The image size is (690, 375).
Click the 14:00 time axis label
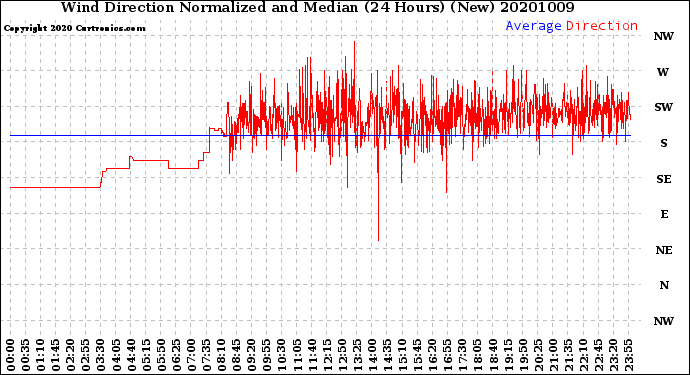(372, 355)
